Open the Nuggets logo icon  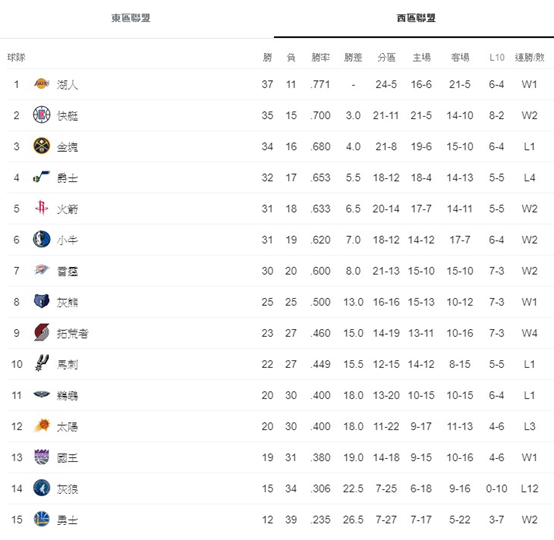42,146
